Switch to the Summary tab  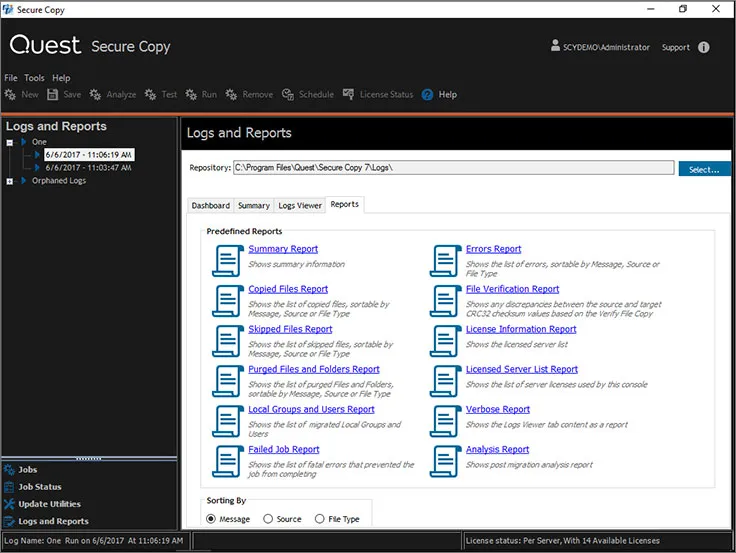(x=254, y=206)
